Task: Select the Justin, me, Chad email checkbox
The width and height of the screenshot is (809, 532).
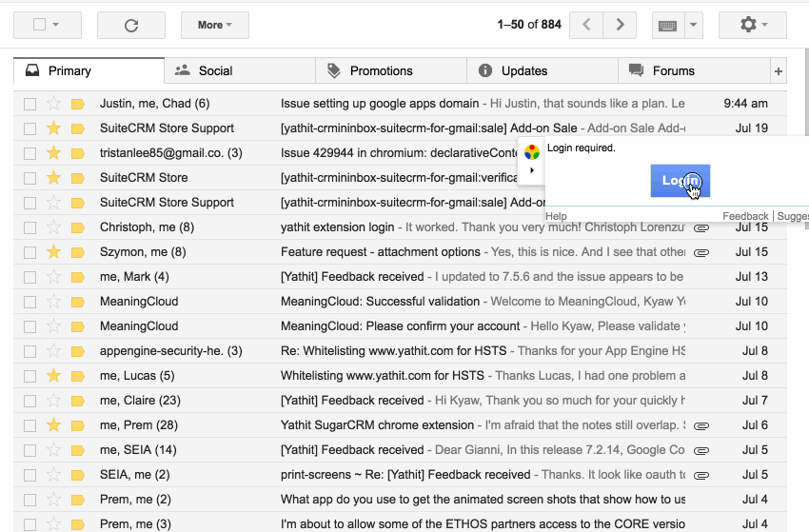Action: [30, 104]
